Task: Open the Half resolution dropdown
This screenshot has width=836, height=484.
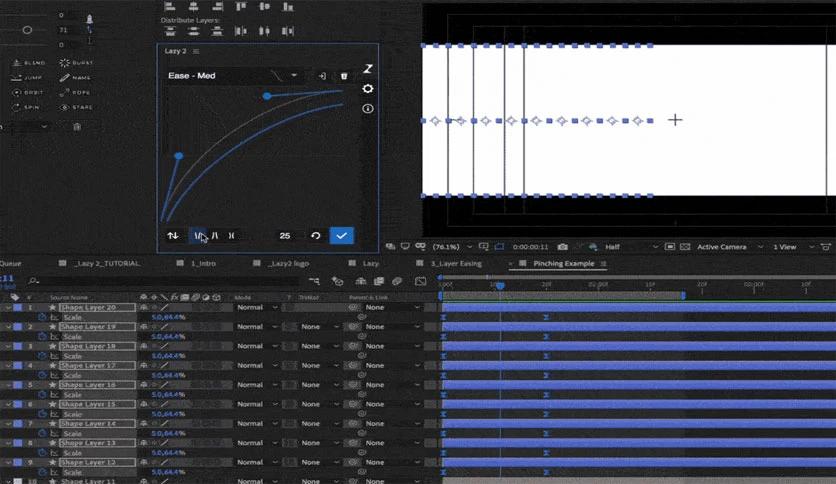Action: tap(631, 247)
